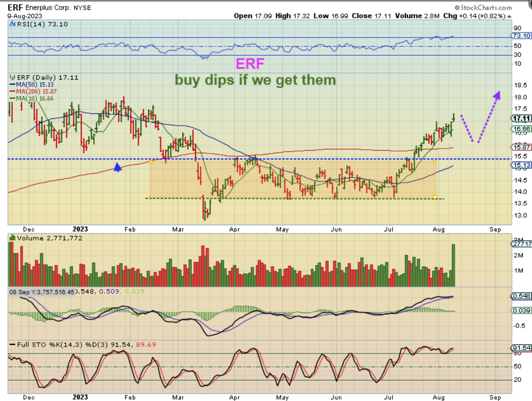Click the 13.5 price axis label

[520, 203]
